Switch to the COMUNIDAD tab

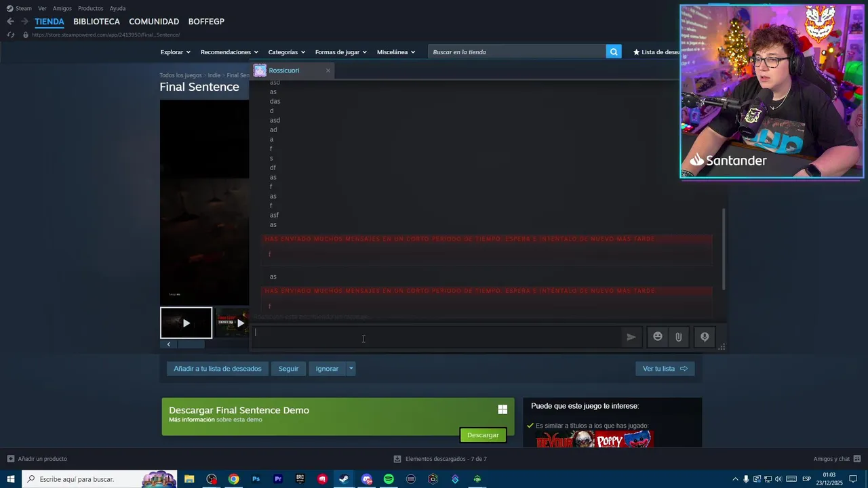pos(154,22)
